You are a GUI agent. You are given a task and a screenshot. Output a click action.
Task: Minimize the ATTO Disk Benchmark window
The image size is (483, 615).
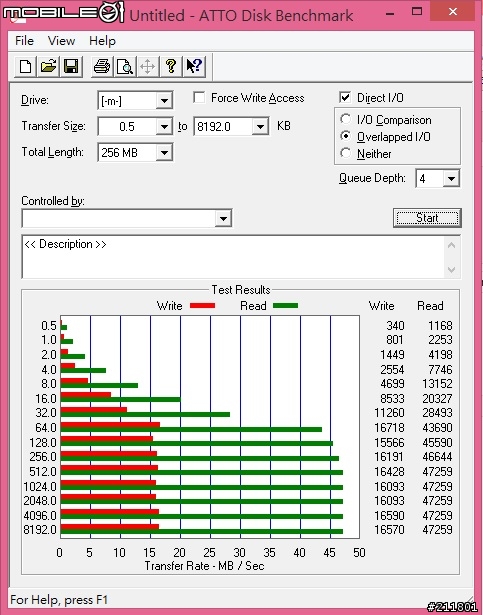click(x=390, y=13)
